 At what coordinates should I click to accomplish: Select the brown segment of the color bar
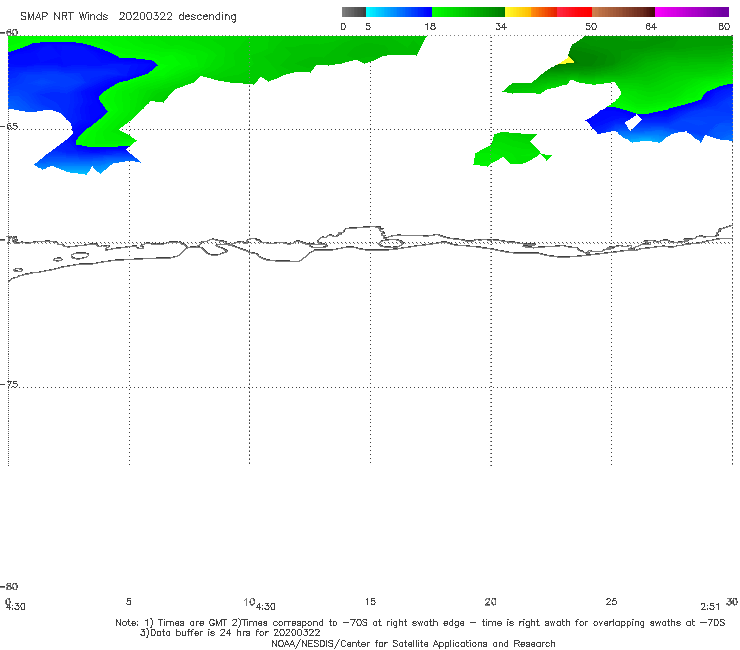(623, 12)
